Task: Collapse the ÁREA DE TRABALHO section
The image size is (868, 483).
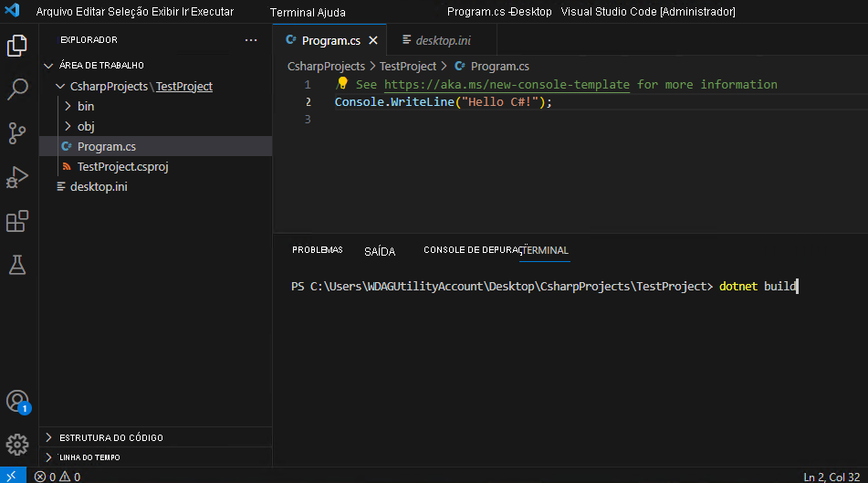Action: [48, 66]
